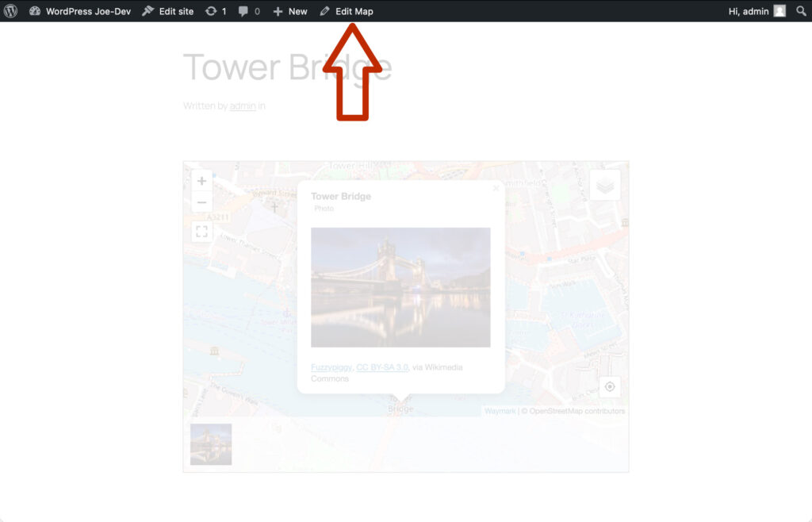The image size is (812, 522).
Task: Open the map layers control
Action: click(x=605, y=185)
